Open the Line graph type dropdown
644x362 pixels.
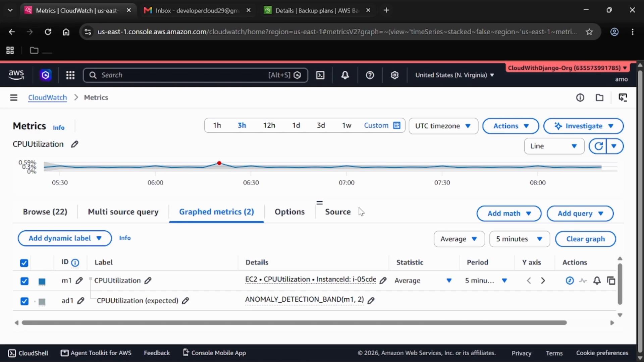pyautogui.click(x=554, y=146)
